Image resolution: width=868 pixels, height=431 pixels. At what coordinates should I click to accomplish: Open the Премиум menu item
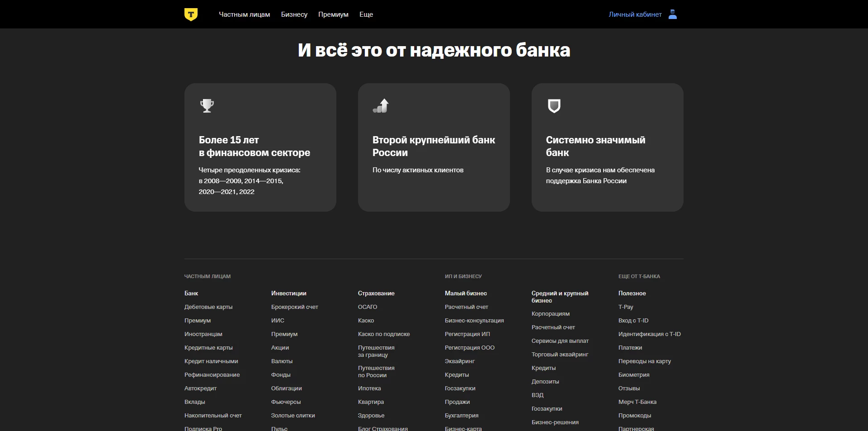333,14
